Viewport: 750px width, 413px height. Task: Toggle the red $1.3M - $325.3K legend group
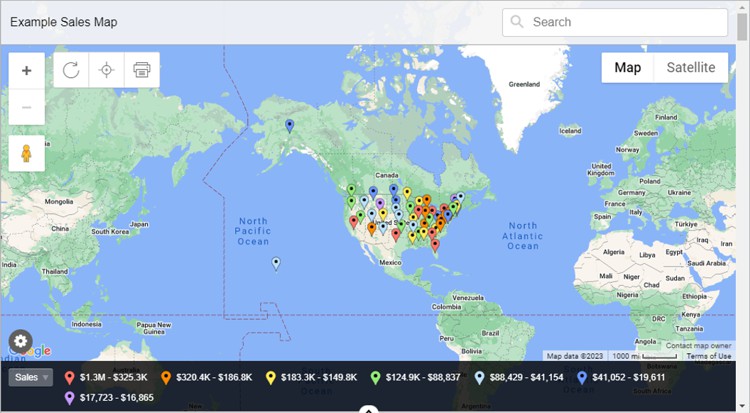tap(105, 378)
